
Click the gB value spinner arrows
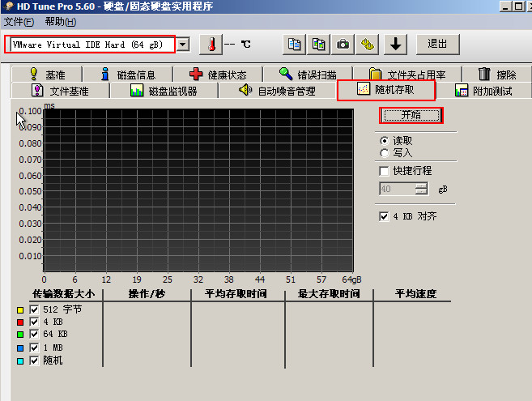420,189
